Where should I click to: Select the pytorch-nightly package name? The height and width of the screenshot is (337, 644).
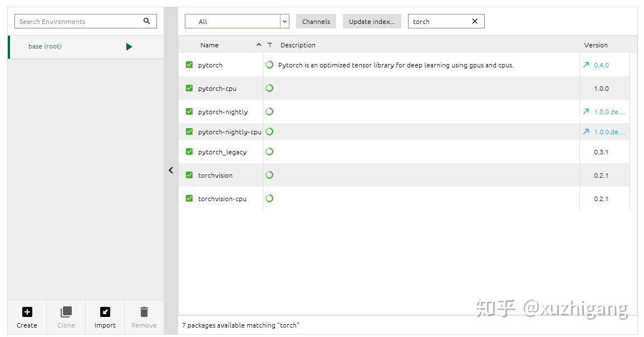223,112
